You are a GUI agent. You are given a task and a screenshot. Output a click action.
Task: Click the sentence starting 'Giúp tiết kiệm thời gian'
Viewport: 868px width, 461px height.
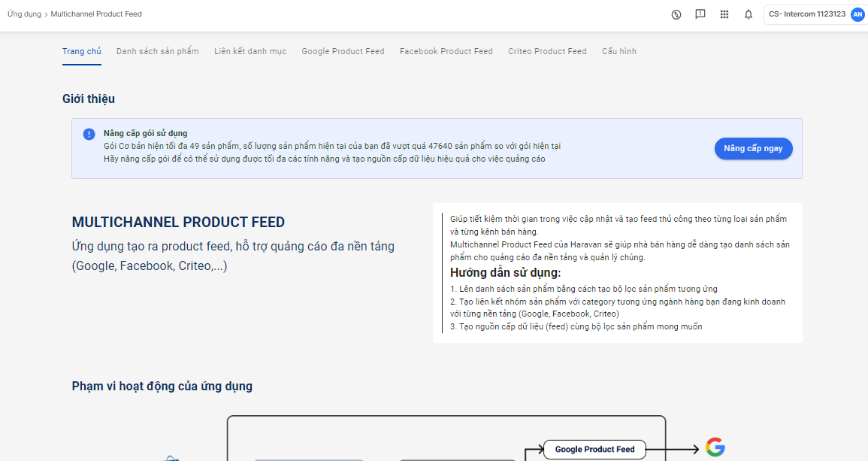pos(618,226)
